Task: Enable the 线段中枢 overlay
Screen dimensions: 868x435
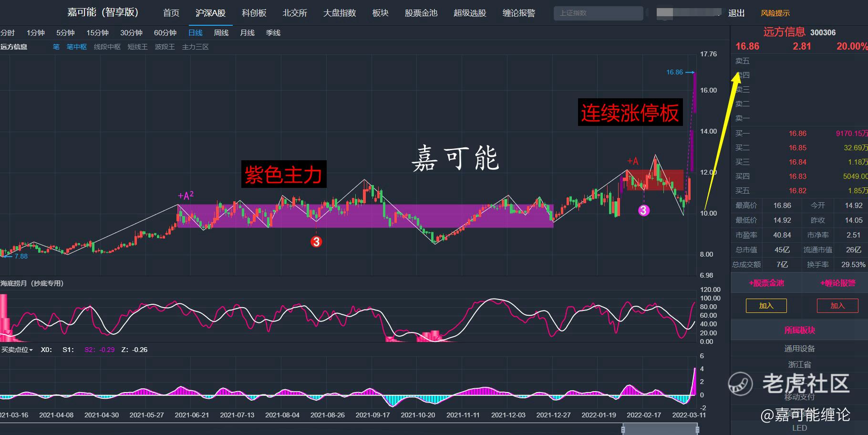Action: coord(107,47)
